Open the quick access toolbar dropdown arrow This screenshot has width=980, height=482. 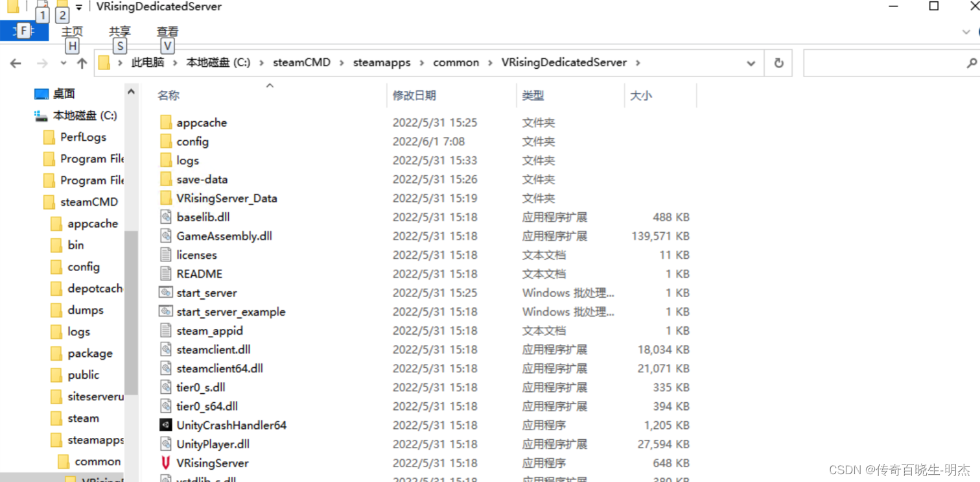78,7
